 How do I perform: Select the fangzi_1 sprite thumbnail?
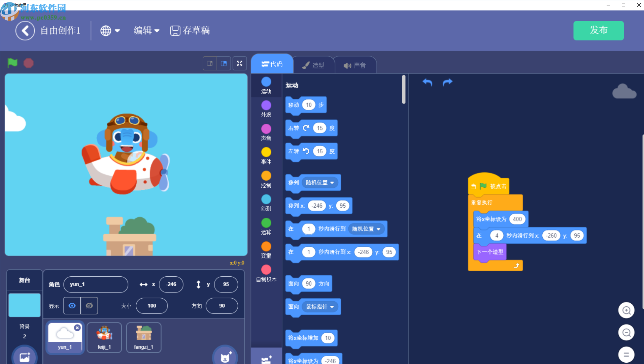click(x=144, y=337)
